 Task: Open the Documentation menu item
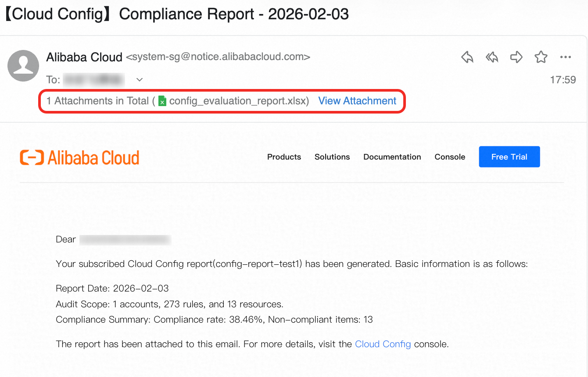tap(392, 157)
